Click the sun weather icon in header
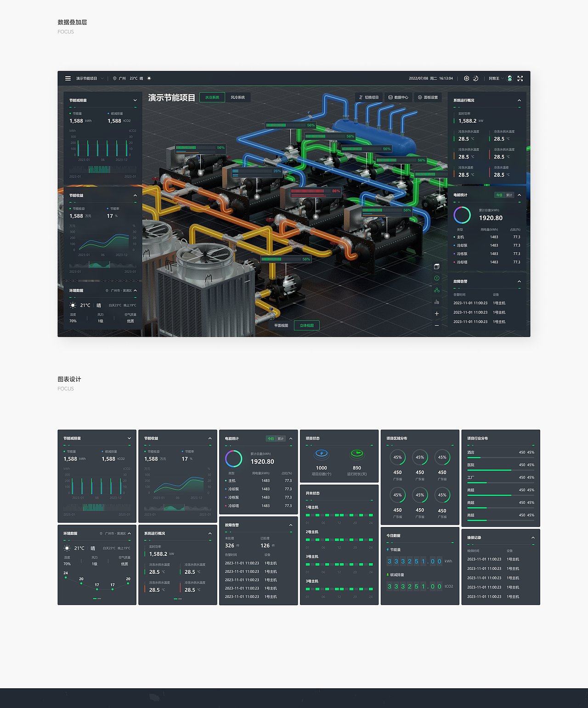This screenshot has width=588, height=708. (x=149, y=79)
